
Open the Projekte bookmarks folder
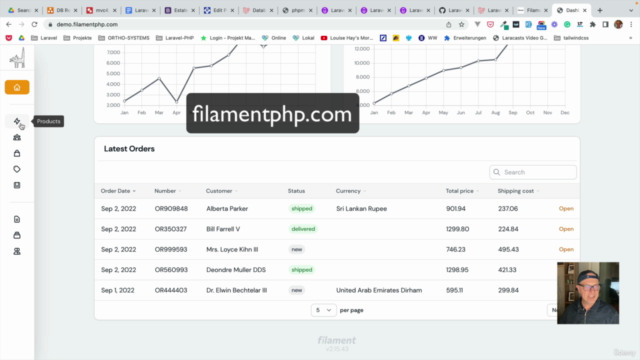(x=78, y=38)
